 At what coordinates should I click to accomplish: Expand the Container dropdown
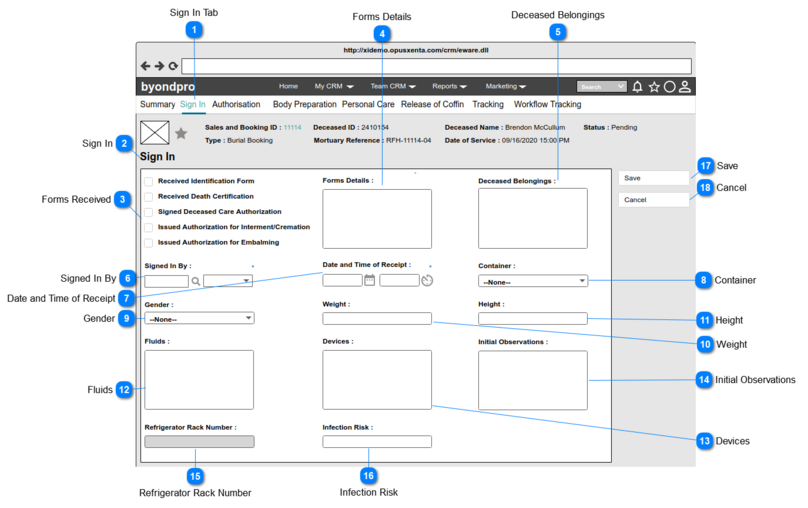[x=533, y=281]
